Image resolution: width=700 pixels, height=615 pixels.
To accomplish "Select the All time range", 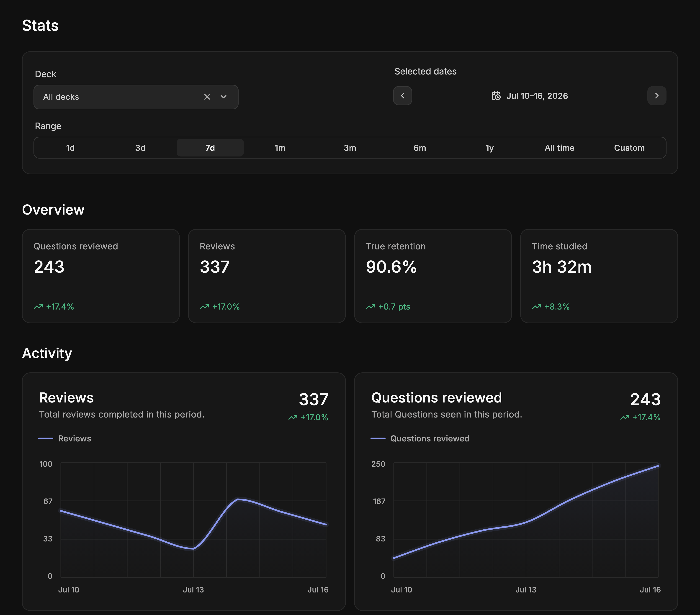I will (x=560, y=148).
